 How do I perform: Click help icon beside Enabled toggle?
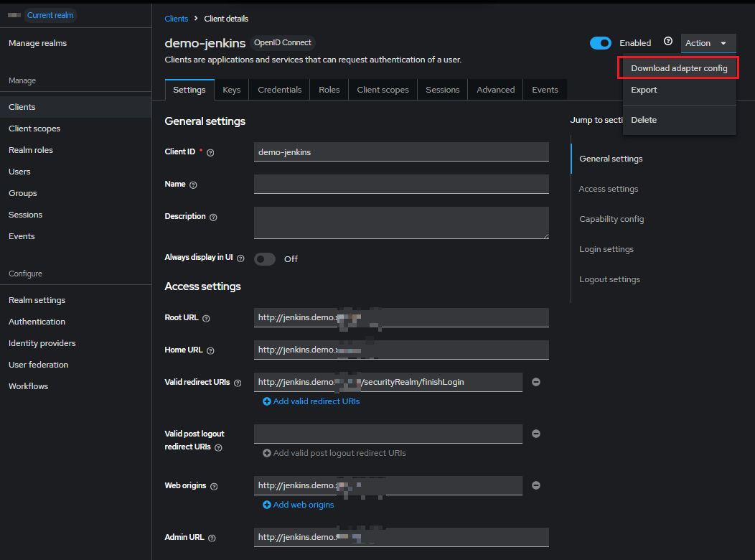tap(668, 42)
